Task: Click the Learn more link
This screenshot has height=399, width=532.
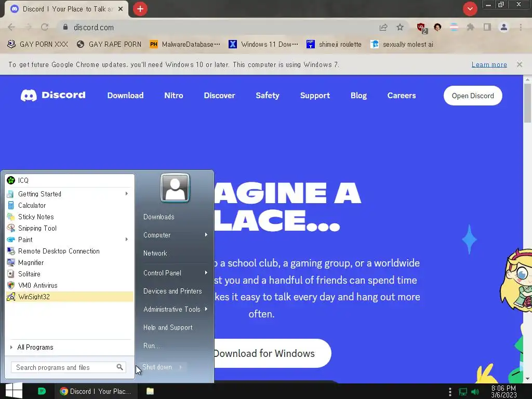Action: coord(489,64)
